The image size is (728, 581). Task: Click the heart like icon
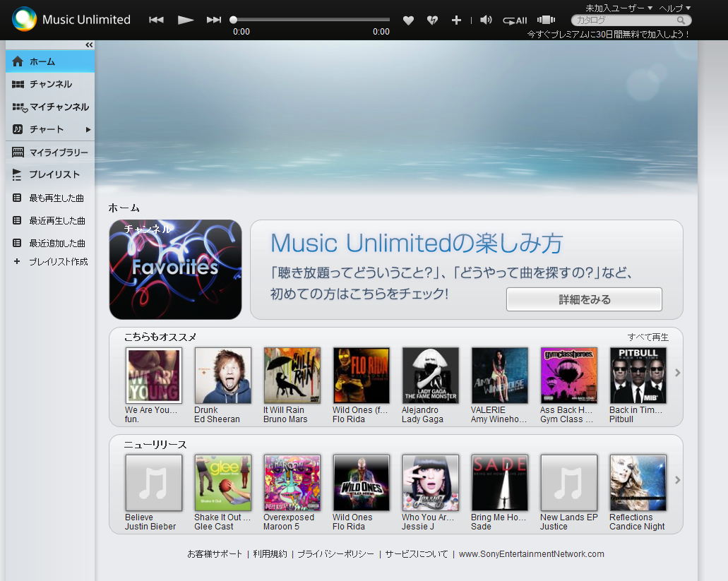408,20
